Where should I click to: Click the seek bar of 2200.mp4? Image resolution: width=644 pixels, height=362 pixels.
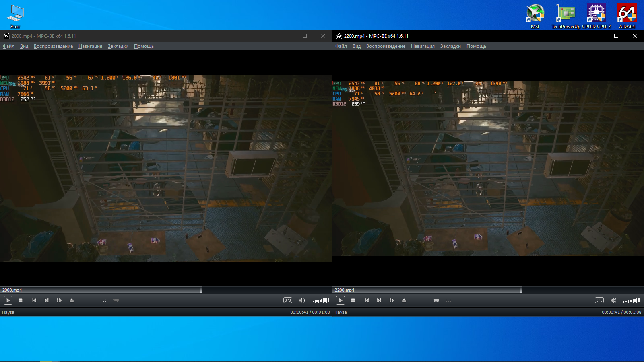(488, 290)
